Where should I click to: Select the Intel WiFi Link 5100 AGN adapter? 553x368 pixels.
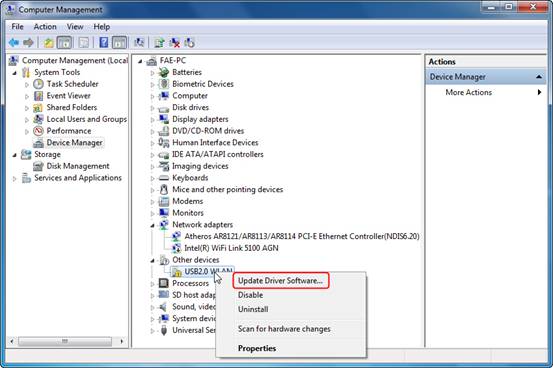click(231, 248)
